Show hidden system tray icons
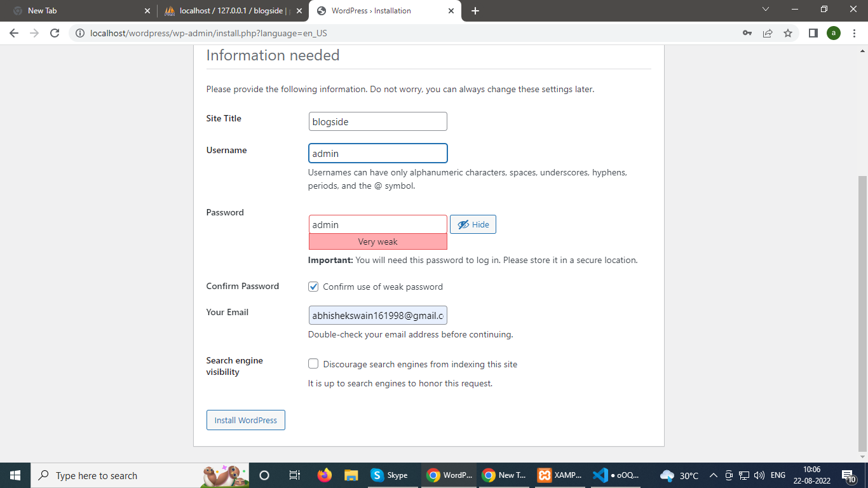868x488 pixels. click(x=713, y=475)
